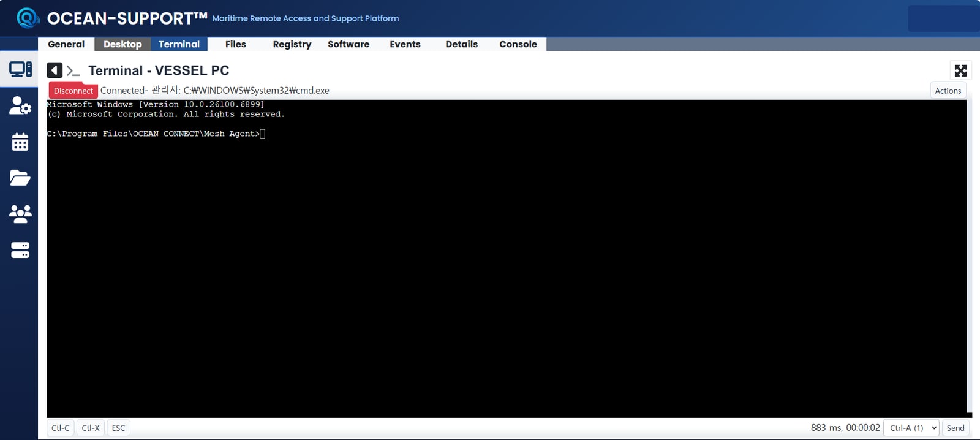Click the '883 ms, 00:00:02' latency text

click(845, 428)
